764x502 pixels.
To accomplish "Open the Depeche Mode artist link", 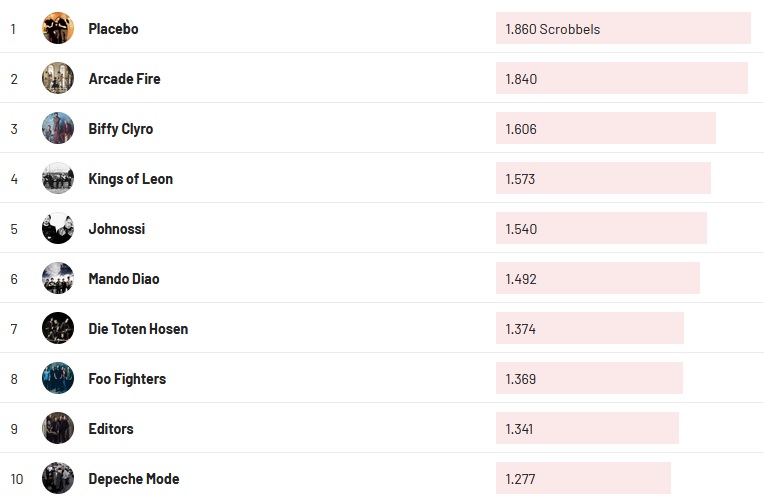I will 133,479.
